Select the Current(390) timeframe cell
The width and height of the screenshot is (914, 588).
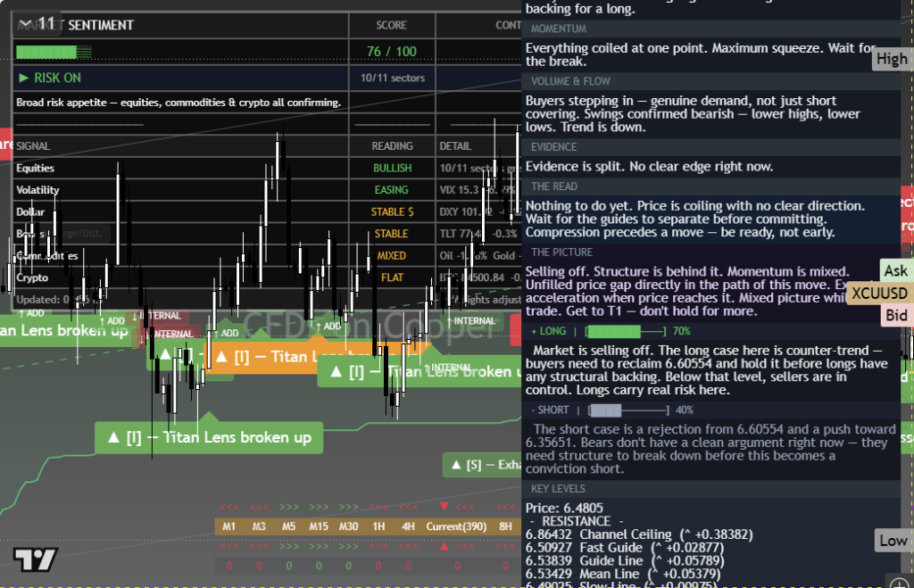click(x=456, y=526)
